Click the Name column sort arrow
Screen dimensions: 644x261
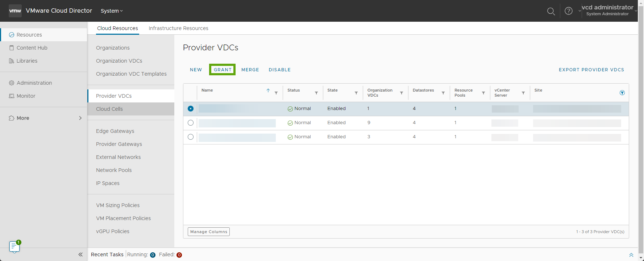click(268, 90)
